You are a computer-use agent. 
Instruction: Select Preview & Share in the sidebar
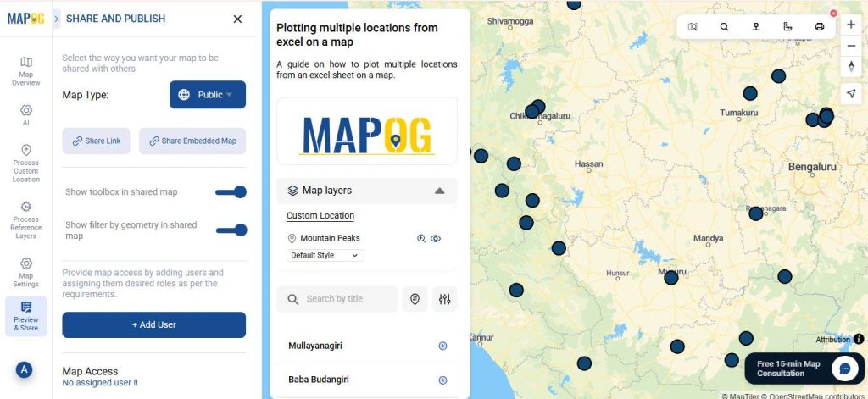point(26,317)
